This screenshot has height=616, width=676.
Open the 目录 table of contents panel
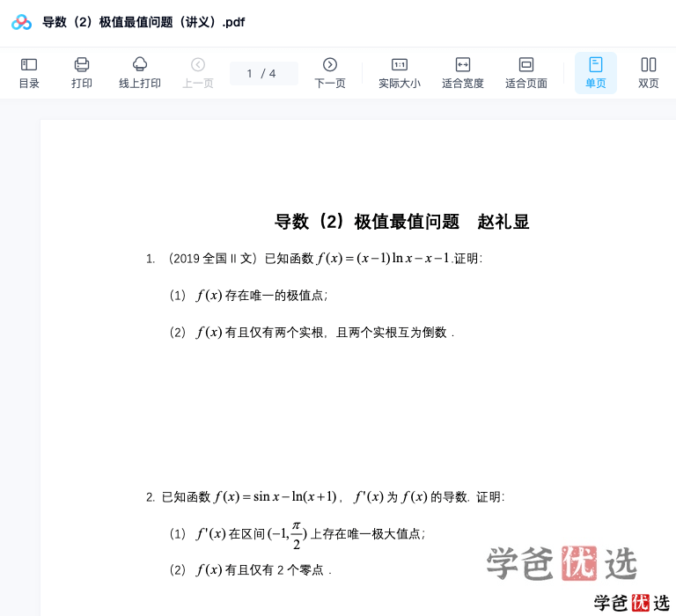click(x=29, y=73)
